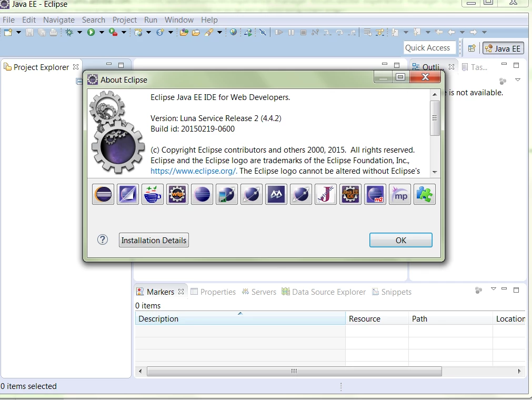
Task: Open the Search dropdown arrow
Action: (x=219, y=32)
